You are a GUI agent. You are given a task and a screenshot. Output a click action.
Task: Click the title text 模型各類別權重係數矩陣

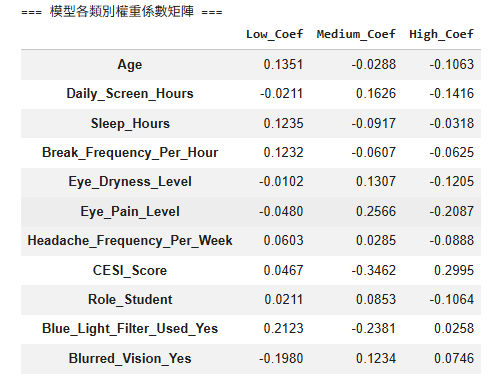pyautogui.click(x=122, y=12)
